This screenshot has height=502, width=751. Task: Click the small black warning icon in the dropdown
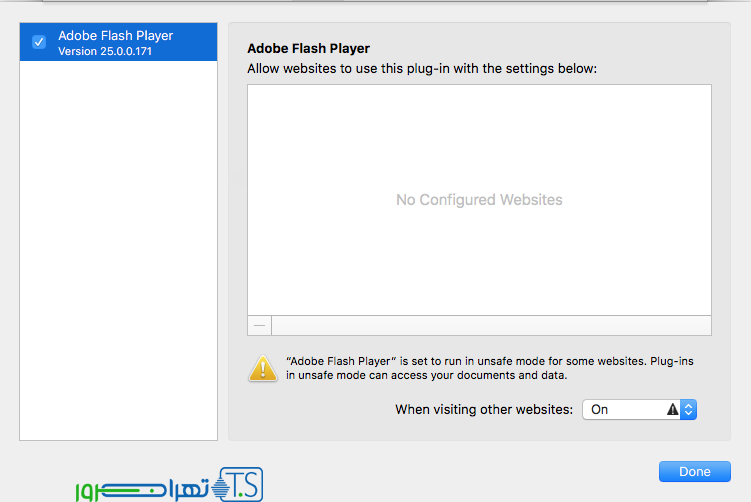[672, 409]
